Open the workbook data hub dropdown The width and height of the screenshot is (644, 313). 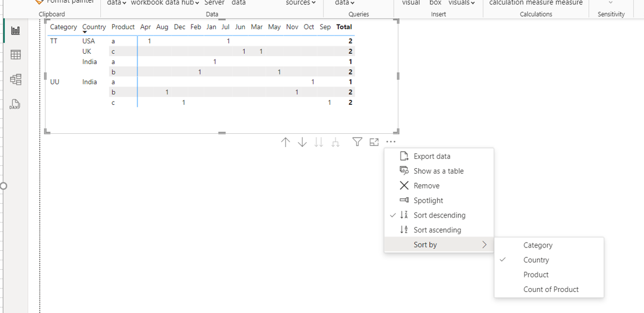[165, 3]
